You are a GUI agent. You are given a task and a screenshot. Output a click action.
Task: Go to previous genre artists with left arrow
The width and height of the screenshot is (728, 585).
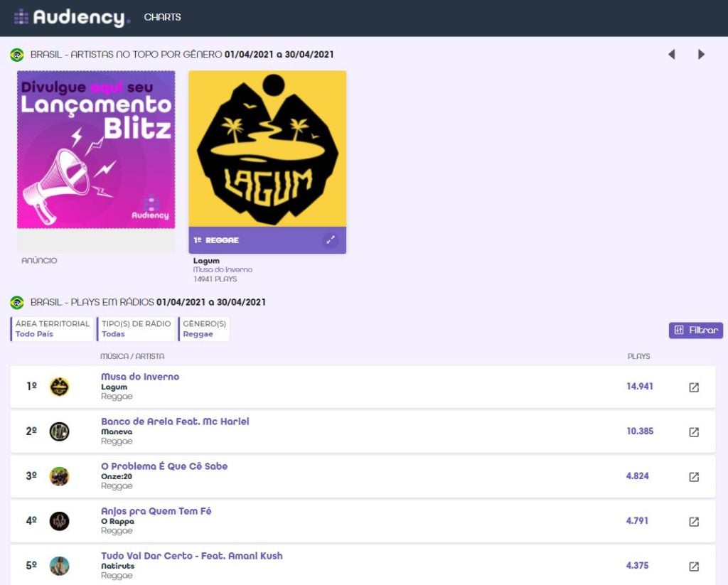pos(671,55)
